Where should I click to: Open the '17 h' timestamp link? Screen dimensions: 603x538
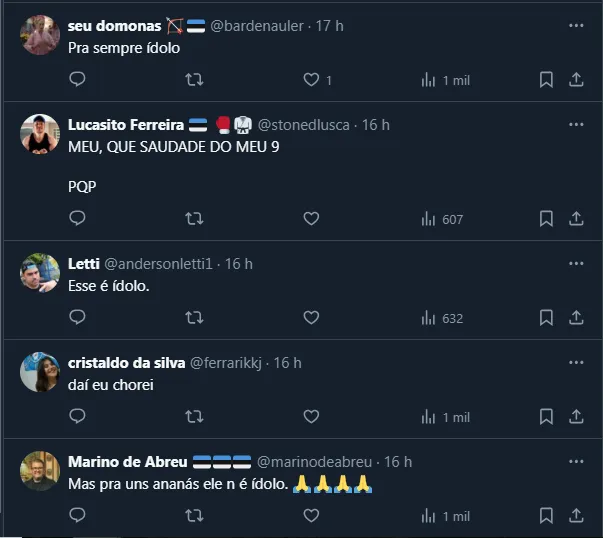[329, 26]
